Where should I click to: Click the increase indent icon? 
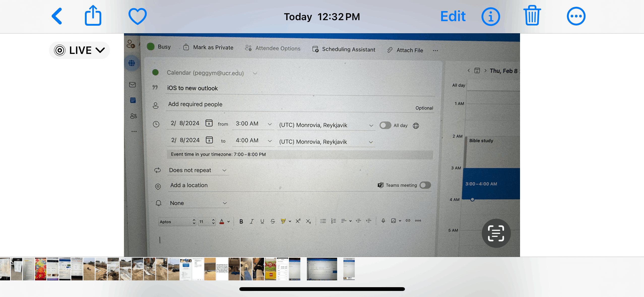[369, 221]
